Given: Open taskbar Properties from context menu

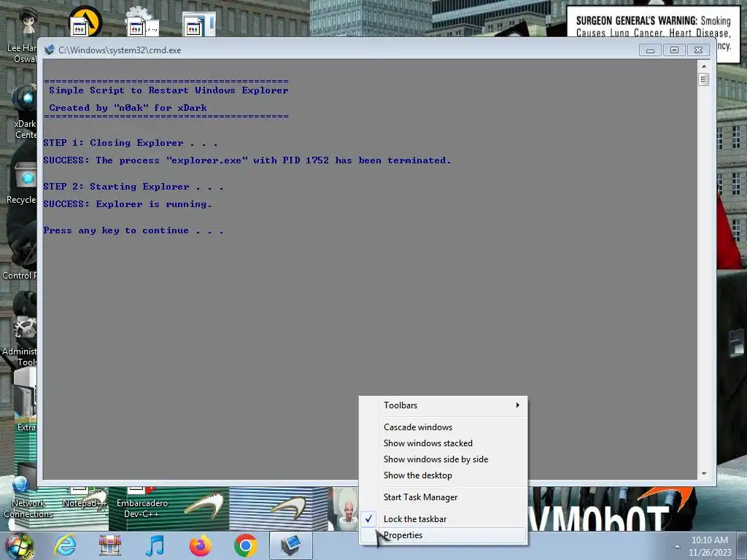Looking at the screenshot, I should [x=443, y=535].
